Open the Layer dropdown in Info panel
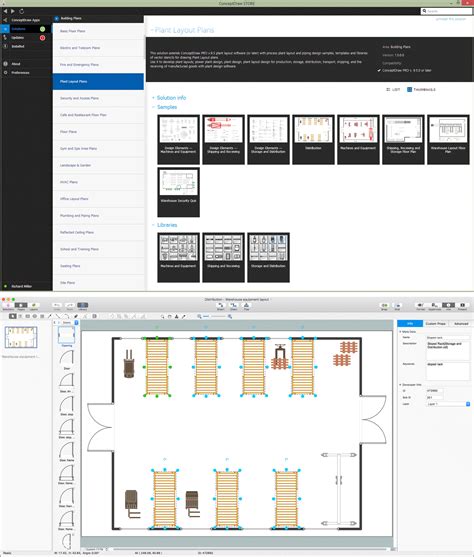This screenshot has width=474, height=557. 448,404
